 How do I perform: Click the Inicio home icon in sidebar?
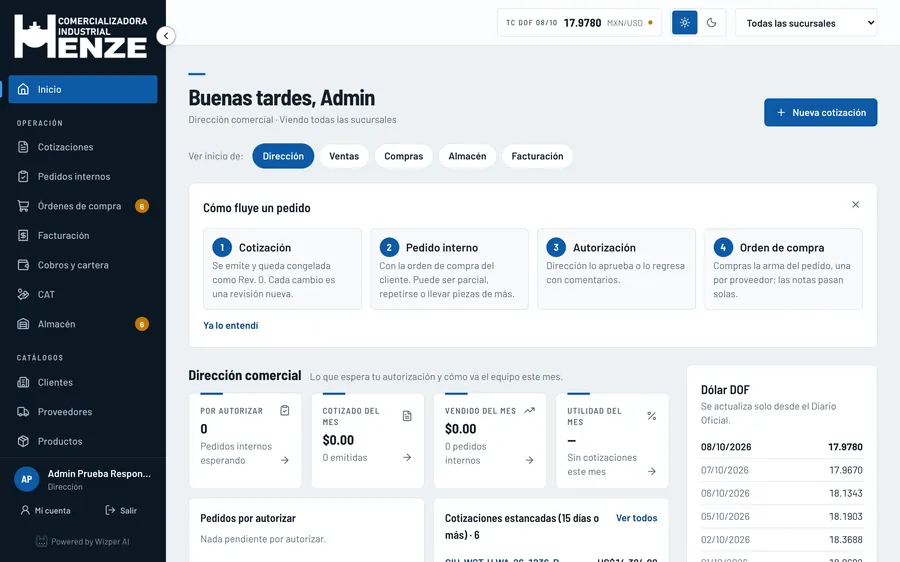pos(23,89)
